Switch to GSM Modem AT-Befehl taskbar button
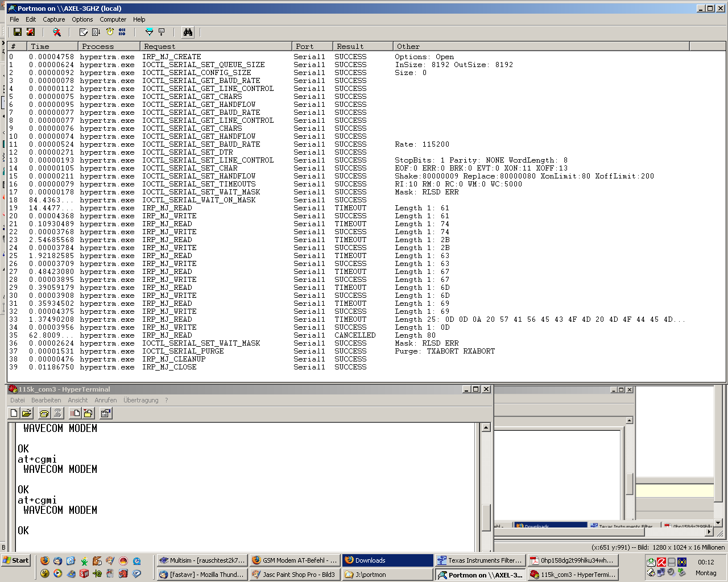 295,560
